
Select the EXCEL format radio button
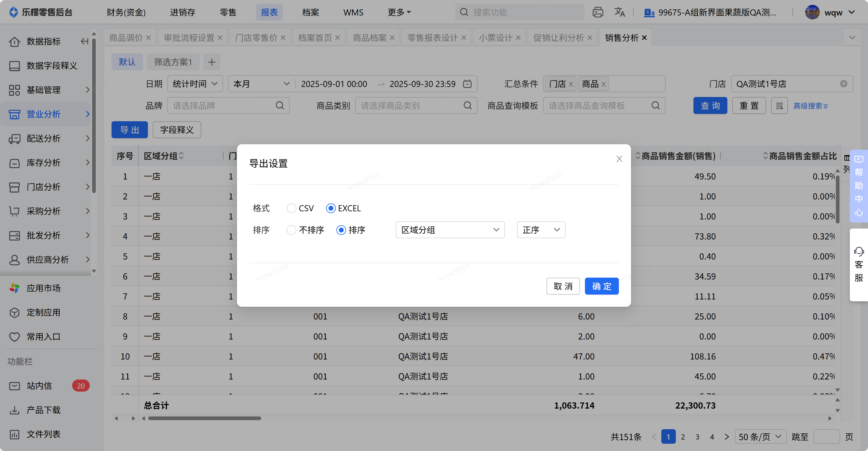pos(331,208)
